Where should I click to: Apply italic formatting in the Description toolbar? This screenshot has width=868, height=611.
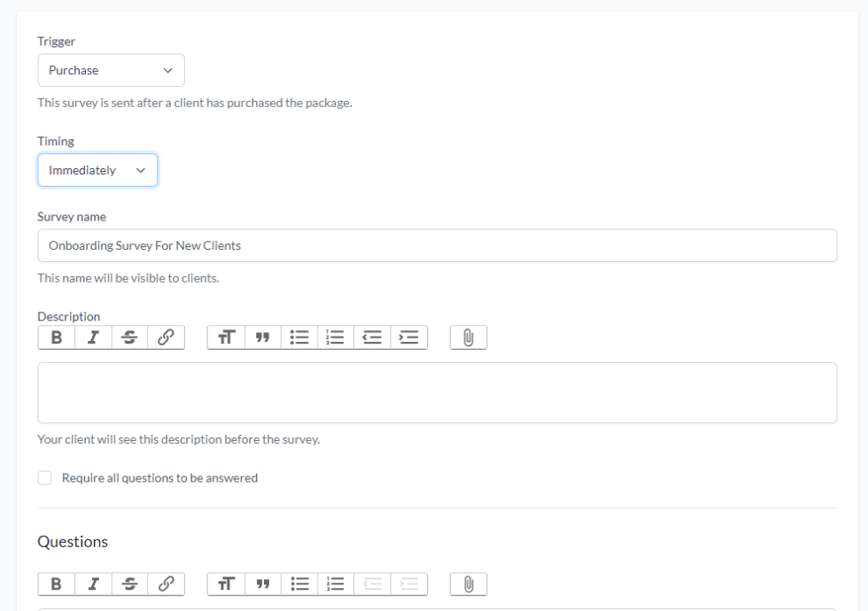coord(92,336)
